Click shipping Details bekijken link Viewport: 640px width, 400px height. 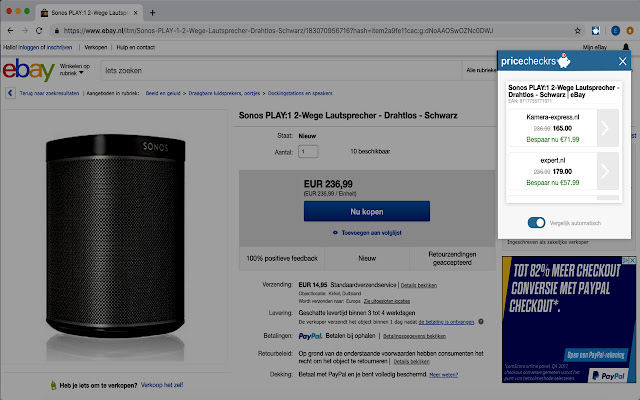click(419, 285)
